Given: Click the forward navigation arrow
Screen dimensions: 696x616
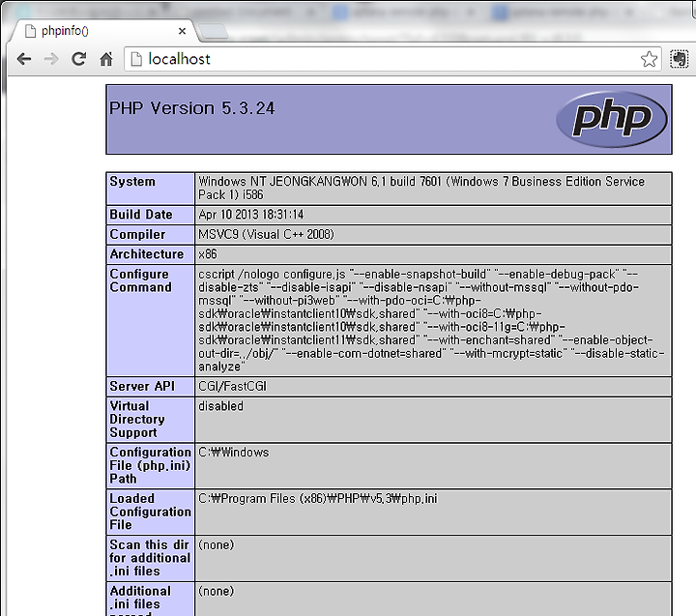Looking at the screenshot, I should click(51, 59).
